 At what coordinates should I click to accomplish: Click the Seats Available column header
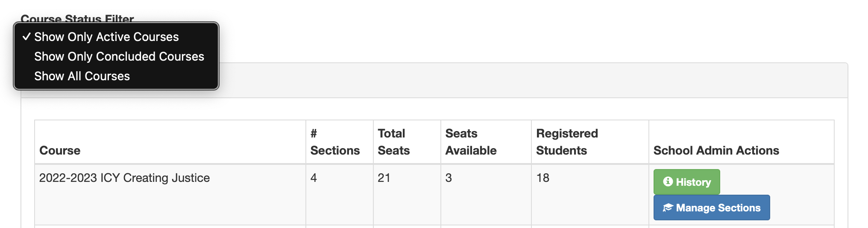click(471, 142)
